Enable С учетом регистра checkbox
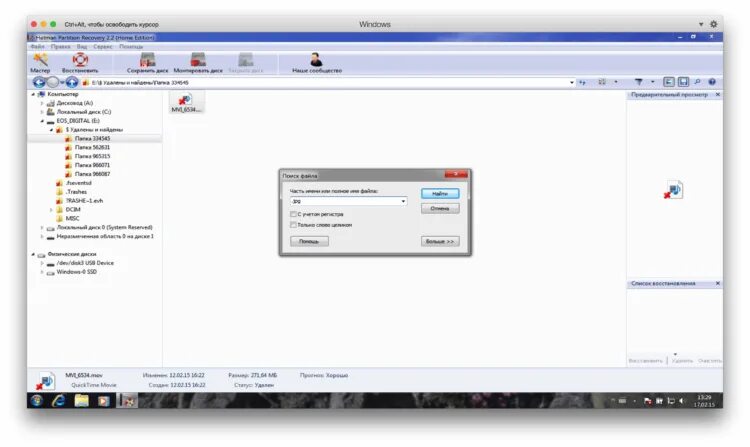 [293, 214]
